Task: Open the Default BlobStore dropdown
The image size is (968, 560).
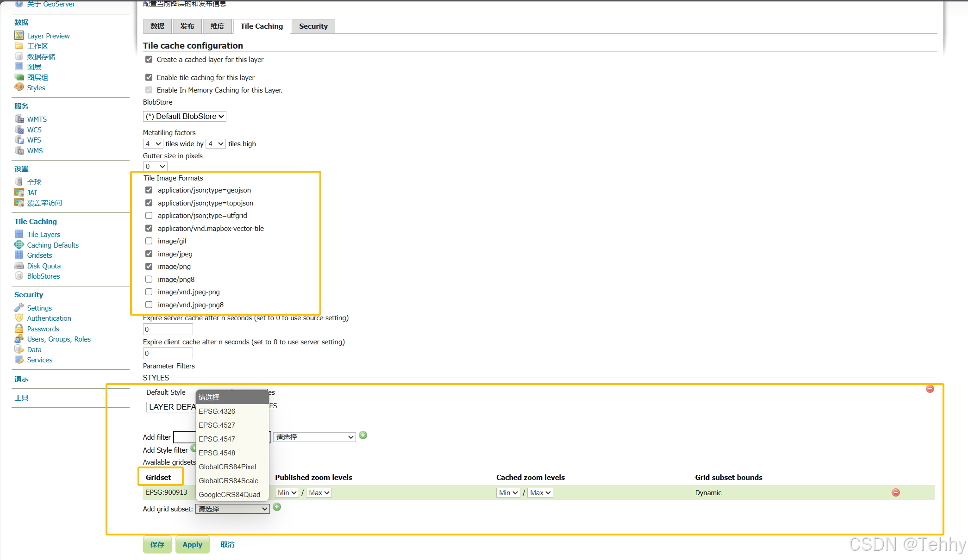Action: pos(185,116)
